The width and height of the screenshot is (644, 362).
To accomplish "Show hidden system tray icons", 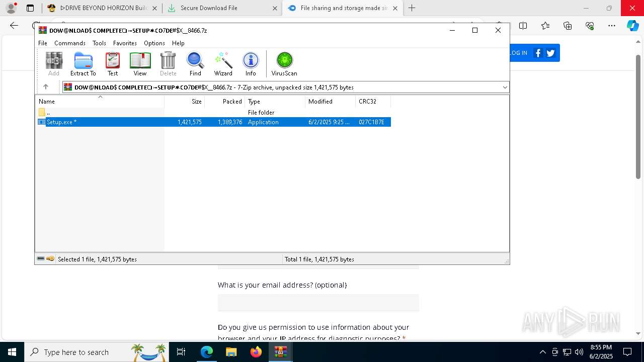I will (x=542, y=352).
